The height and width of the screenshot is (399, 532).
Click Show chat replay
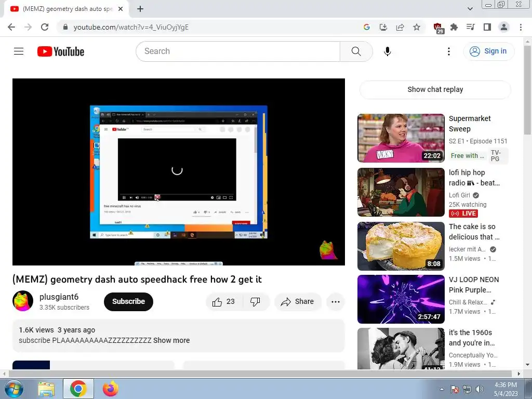tap(435, 89)
